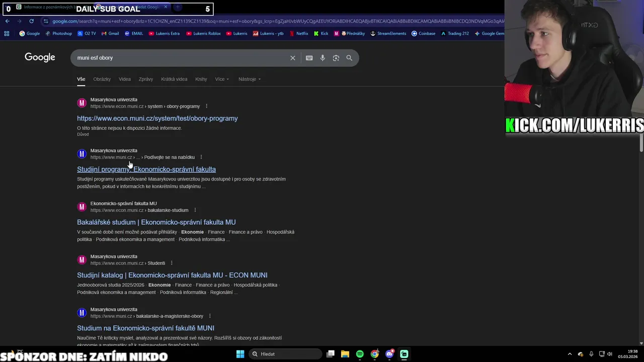Switch to the Krátká videa tab
Image resolution: width=644 pixels, height=362 pixels.
[x=174, y=79]
